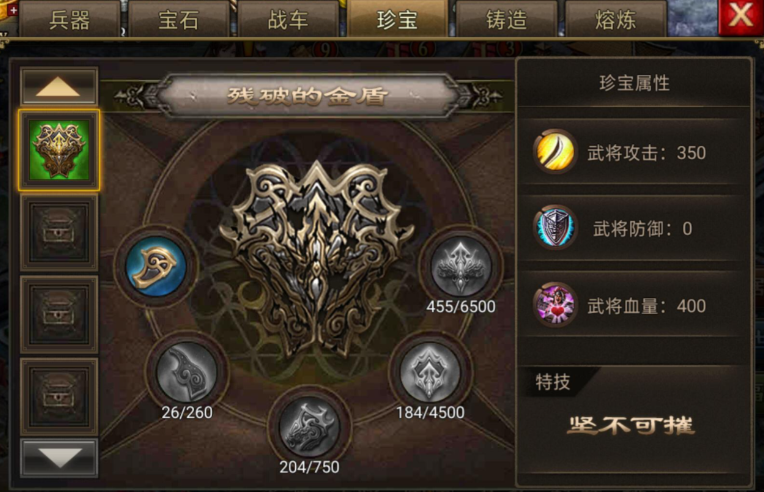
Task: Click the 武将攻击 attack attribute icon
Action: pos(554,151)
